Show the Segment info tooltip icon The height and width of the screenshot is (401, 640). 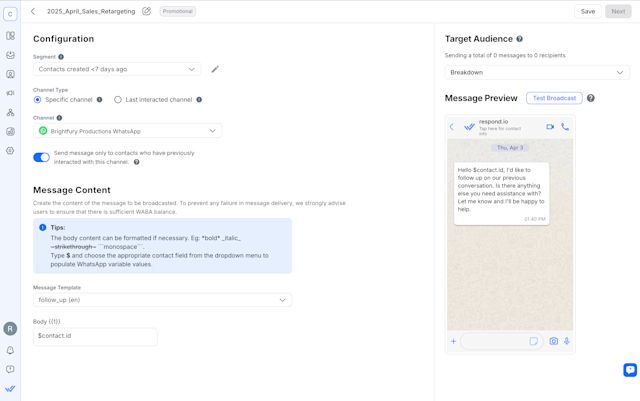(61, 57)
